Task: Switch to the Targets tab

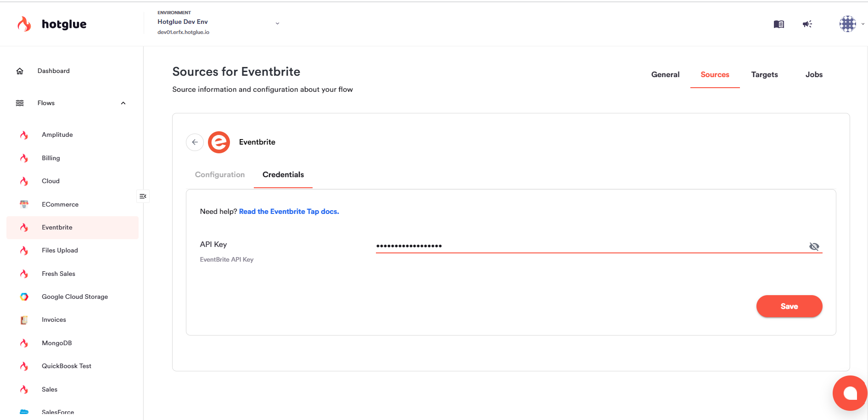Action: [x=764, y=74]
